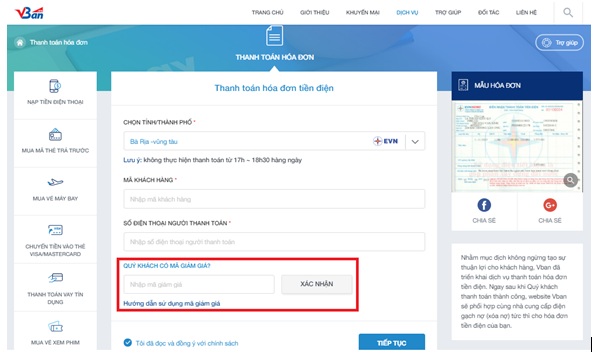598x362 pixels.
Task: Open Thanh toán vay tín dụng icon
Action: click(x=55, y=278)
